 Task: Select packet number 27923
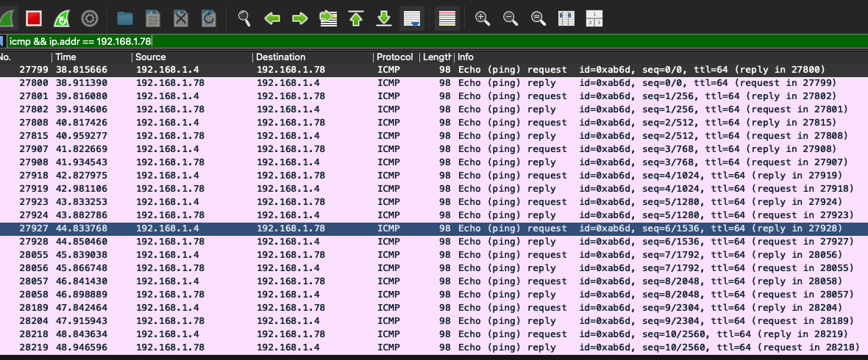coord(434,202)
